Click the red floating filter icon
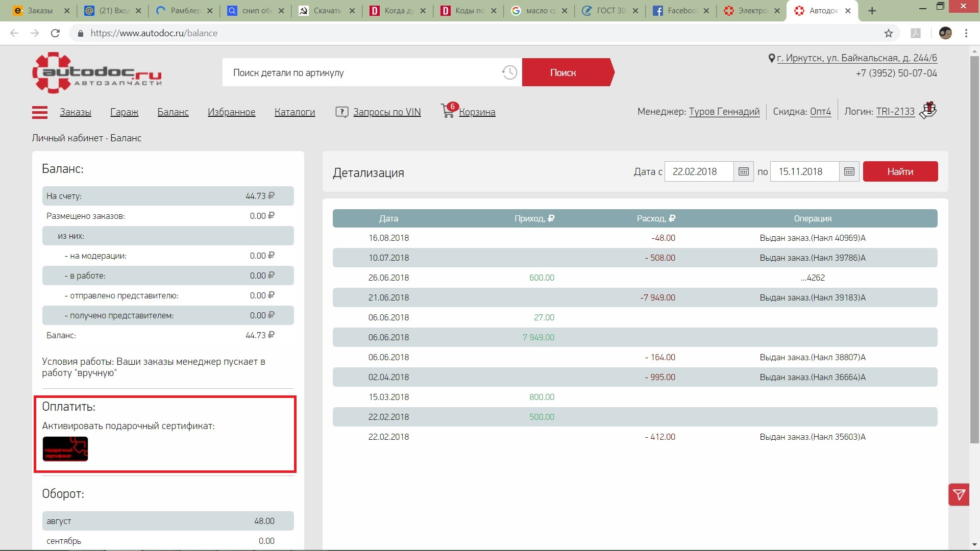The image size is (980, 551). click(959, 494)
